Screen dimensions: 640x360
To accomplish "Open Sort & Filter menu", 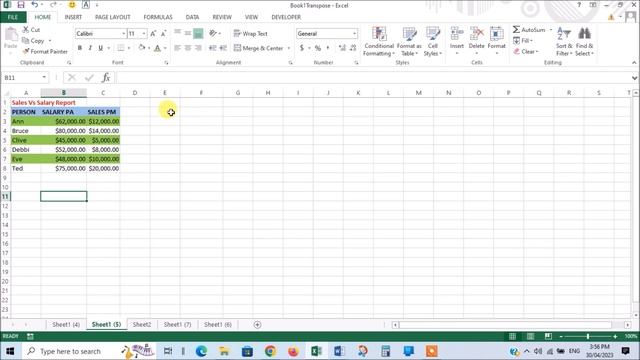I will click(x=564, y=41).
